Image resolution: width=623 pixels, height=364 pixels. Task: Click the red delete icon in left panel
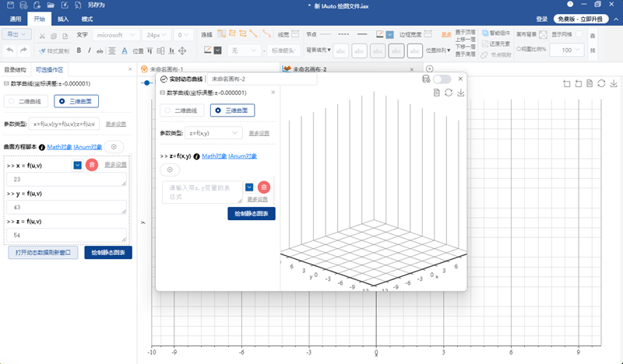coord(92,165)
